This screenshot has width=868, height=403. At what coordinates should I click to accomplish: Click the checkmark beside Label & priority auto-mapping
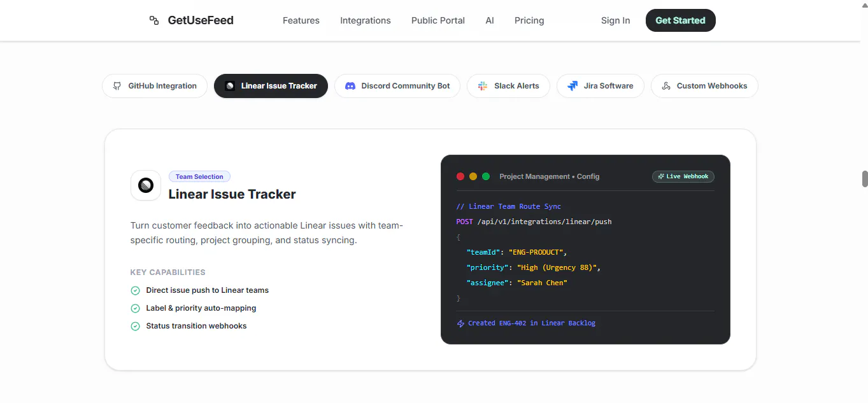click(135, 308)
